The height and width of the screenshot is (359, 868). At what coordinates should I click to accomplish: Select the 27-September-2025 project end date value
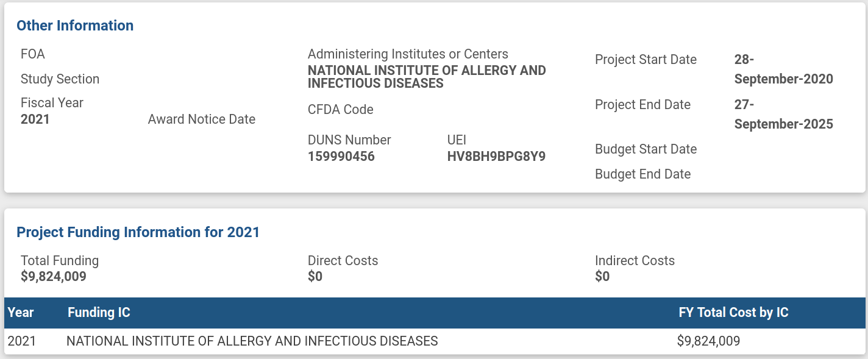pyautogui.click(x=783, y=115)
